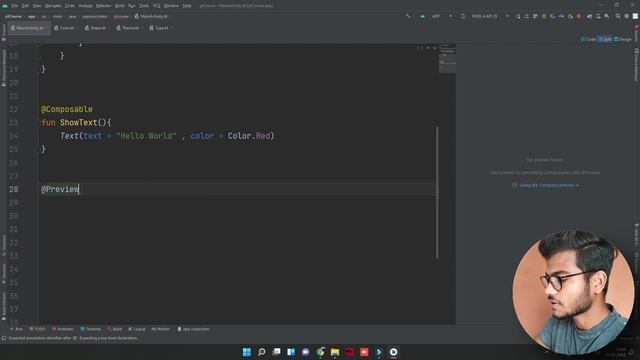The image size is (640, 360).
Task: Open the Help menu
Action: click(187, 6)
